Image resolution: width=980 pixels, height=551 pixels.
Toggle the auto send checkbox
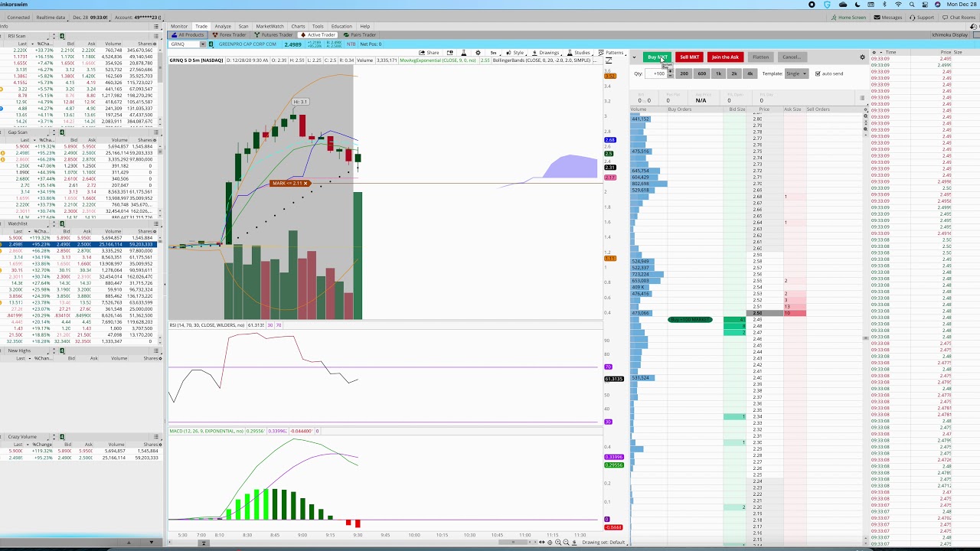tap(818, 73)
